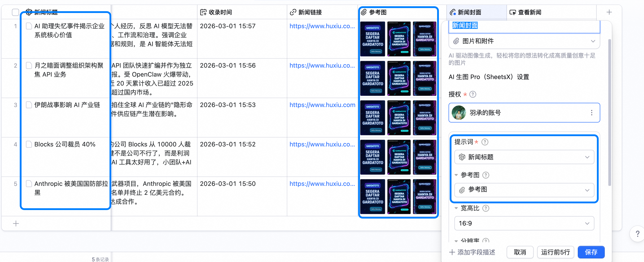644x262 pixels.
Task: Click help icon next to 提示词
Action: (485, 142)
